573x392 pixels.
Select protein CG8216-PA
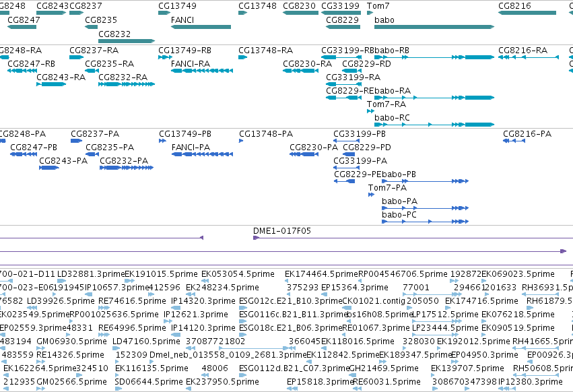(514, 141)
